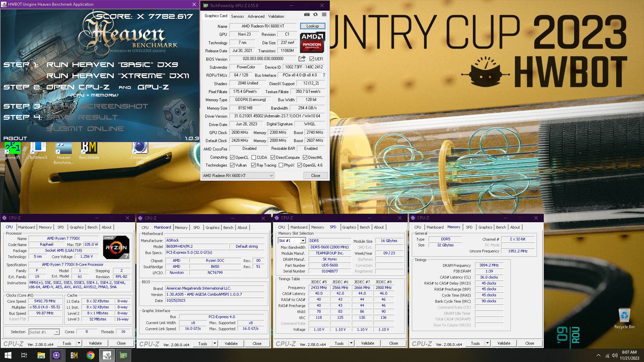Click the Driver Version field in GPU-Z
Image resolution: width=644 pixels, height=362 pixels.
(277, 116)
